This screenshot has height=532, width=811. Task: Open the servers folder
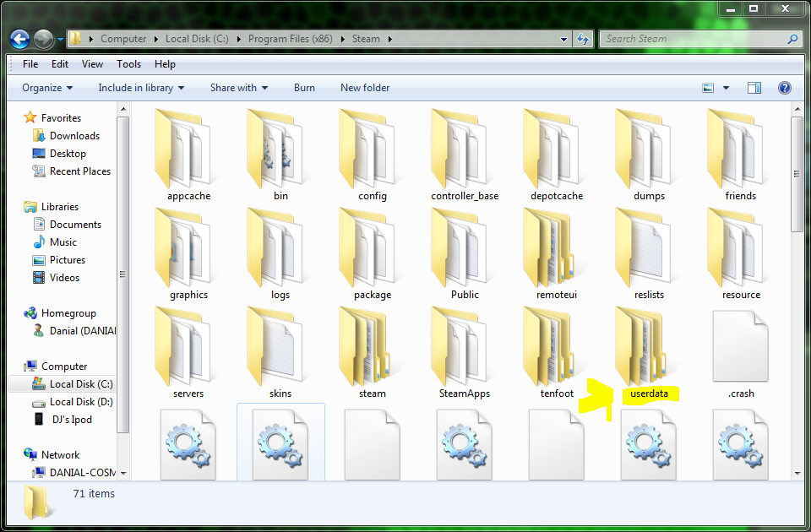[x=188, y=353]
